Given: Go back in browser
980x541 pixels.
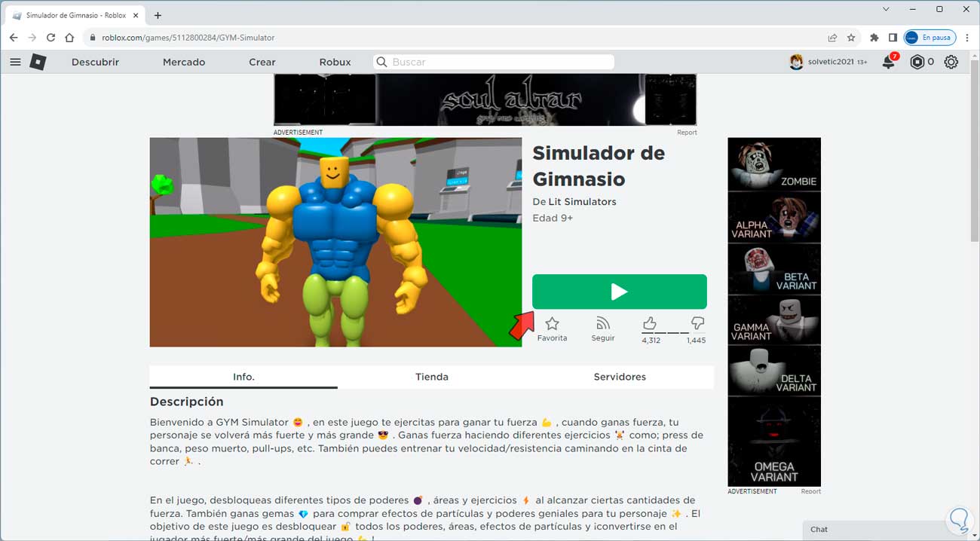Looking at the screenshot, I should tap(14, 38).
